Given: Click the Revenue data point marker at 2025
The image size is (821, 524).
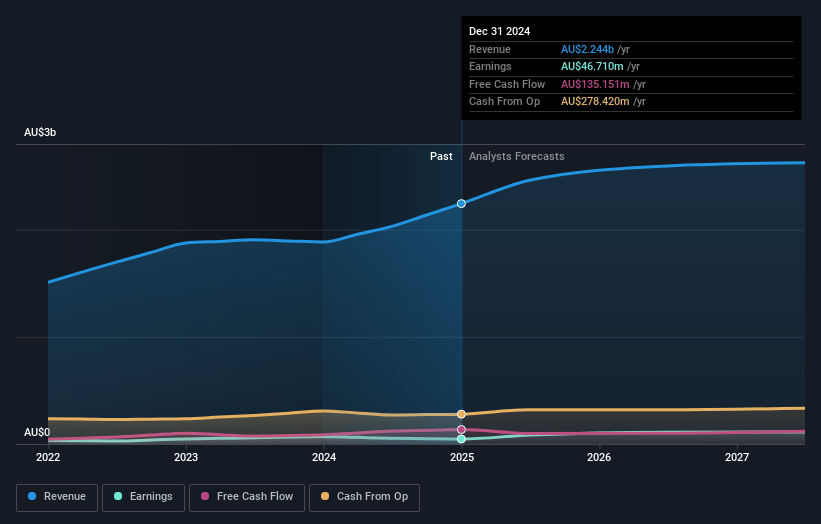Looking at the screenshot, I should pos(461,204).
